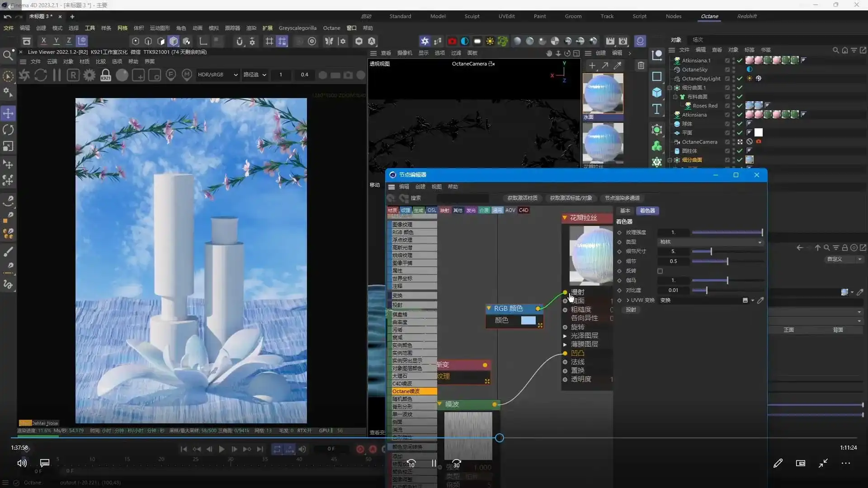Switch to the Sculpt layout tab
This screenshot has height=488, width=868.
coord(472,16)
